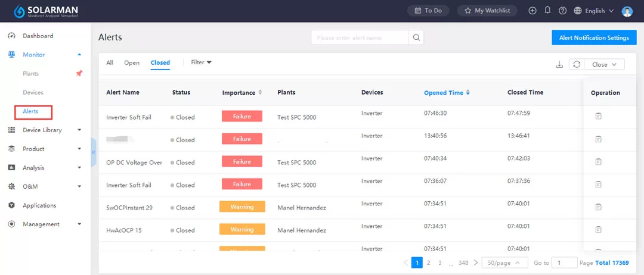Open user profile avatar
644x275 pixels.
point(627,11)
